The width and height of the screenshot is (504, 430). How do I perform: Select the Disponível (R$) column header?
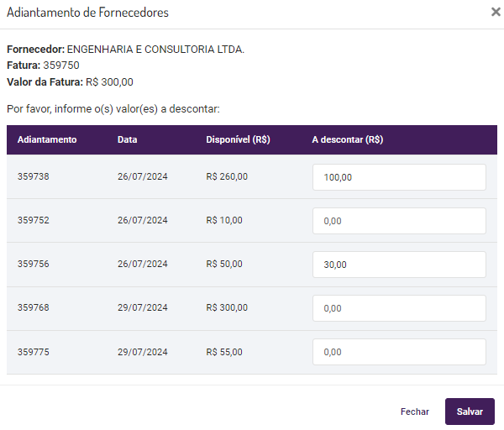238,139
